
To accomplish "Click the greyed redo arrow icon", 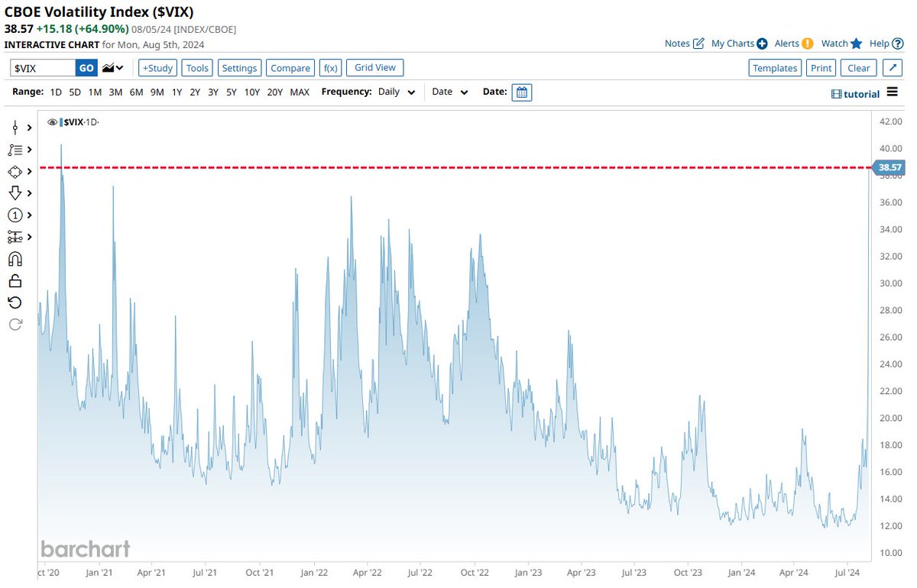I will tap(15, 325).
